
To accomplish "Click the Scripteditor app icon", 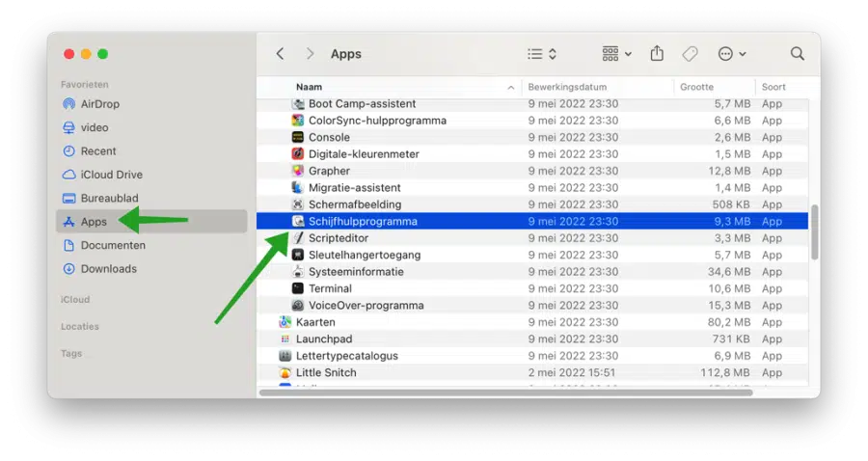I will (x=298, y=238).
